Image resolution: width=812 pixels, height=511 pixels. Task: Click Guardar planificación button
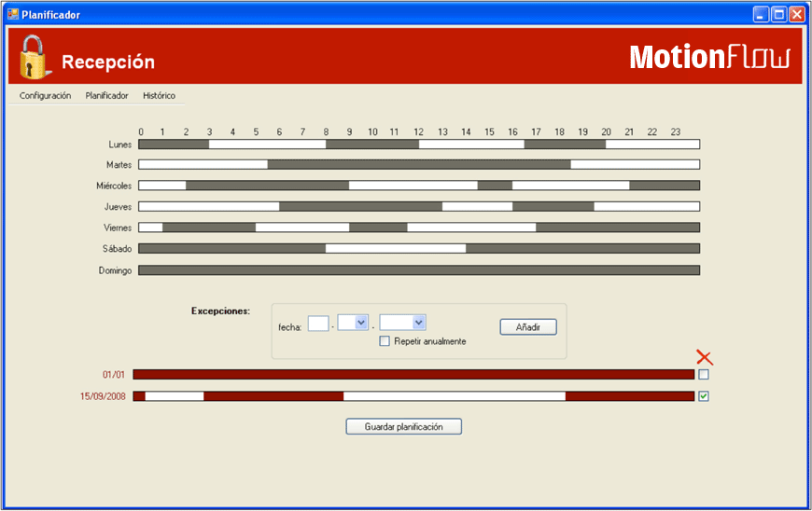(x=403, y=427)
